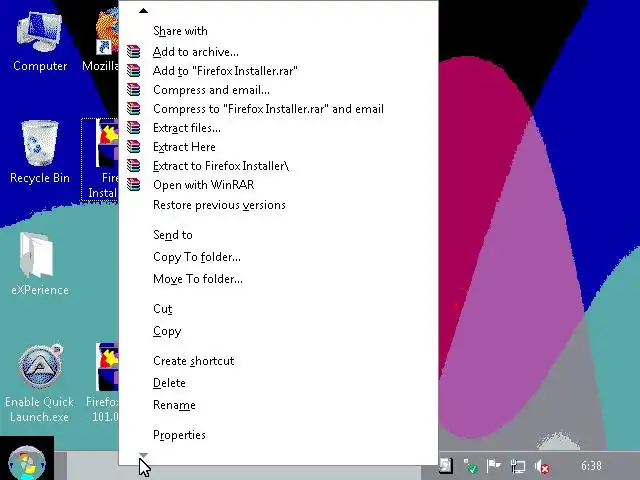The height and width of the screenshot is (480, 640).
Task: Click WinRAR icon beside Extract files
Action: (133, 128)
